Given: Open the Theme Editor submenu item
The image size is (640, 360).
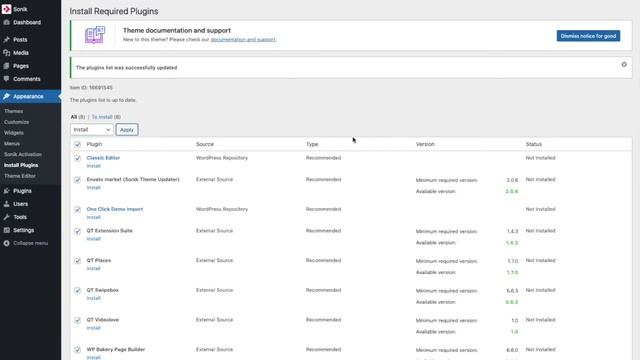Looking at the screenshot, I should tap(20, 176).
